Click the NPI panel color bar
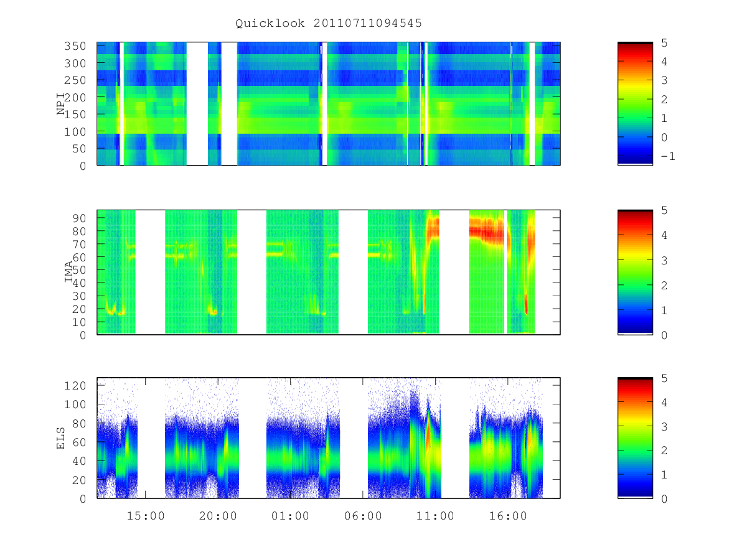Viewport: 747px width, 560px height. pos(635,104)
